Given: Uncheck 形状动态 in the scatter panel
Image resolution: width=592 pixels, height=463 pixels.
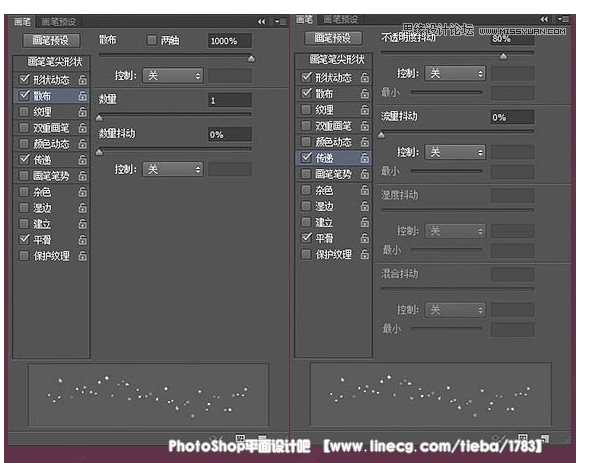Looking at the screenshot, I should pos(24,79).
